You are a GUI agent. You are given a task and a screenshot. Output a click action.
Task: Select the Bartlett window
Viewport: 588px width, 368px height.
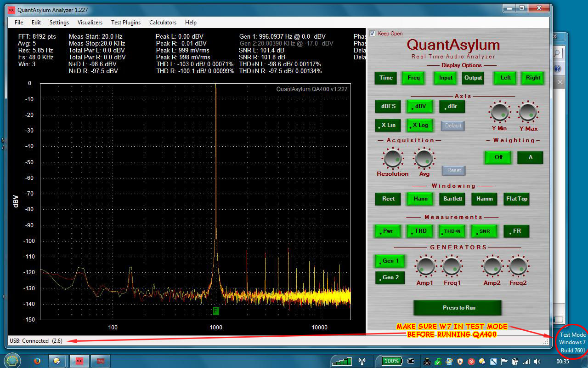click(452, 199)
